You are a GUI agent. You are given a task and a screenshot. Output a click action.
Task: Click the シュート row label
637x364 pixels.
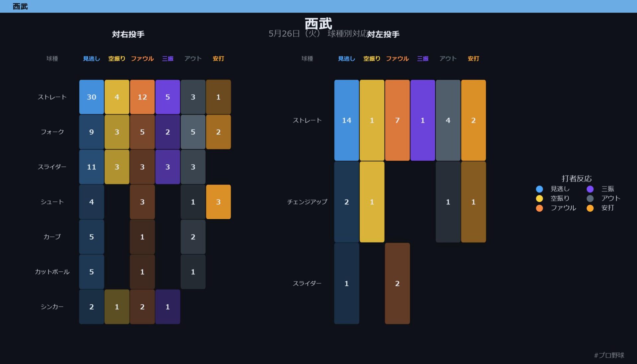pos(52,202)
